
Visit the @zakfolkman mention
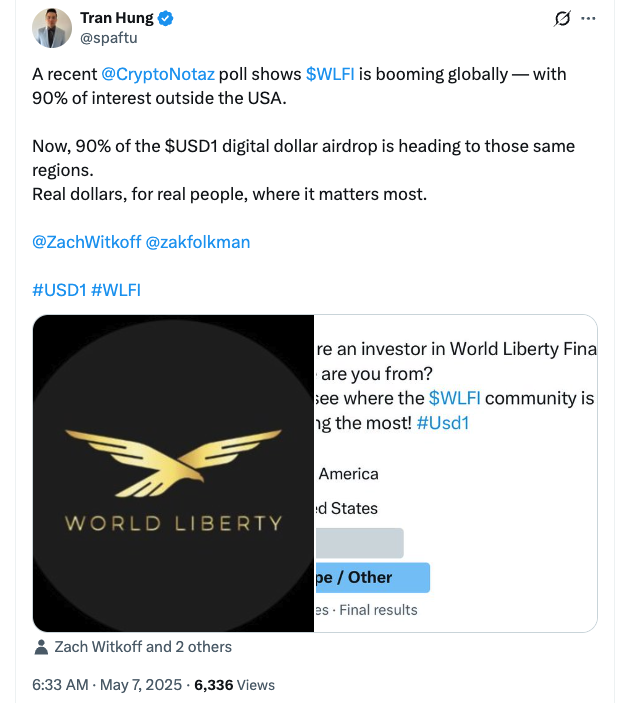[198, 242]
